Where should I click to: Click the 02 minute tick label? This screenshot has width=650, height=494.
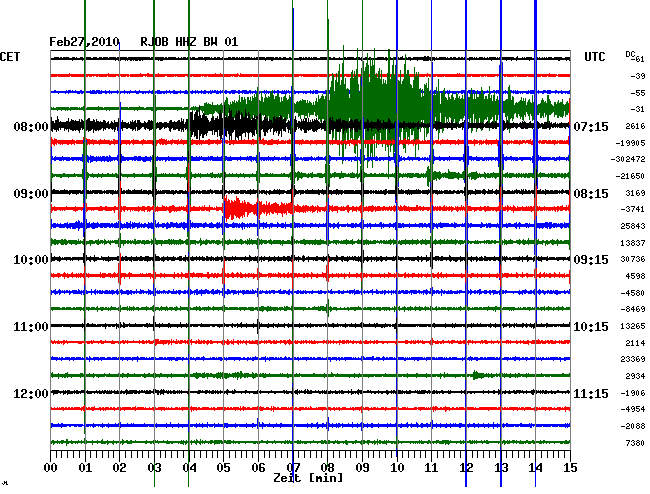pos(119,468)
